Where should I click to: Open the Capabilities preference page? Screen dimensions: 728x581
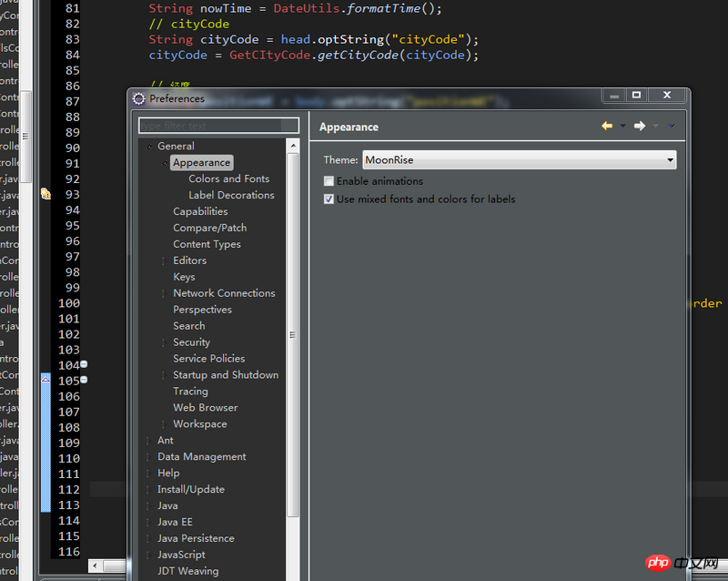tap(200, 211)
